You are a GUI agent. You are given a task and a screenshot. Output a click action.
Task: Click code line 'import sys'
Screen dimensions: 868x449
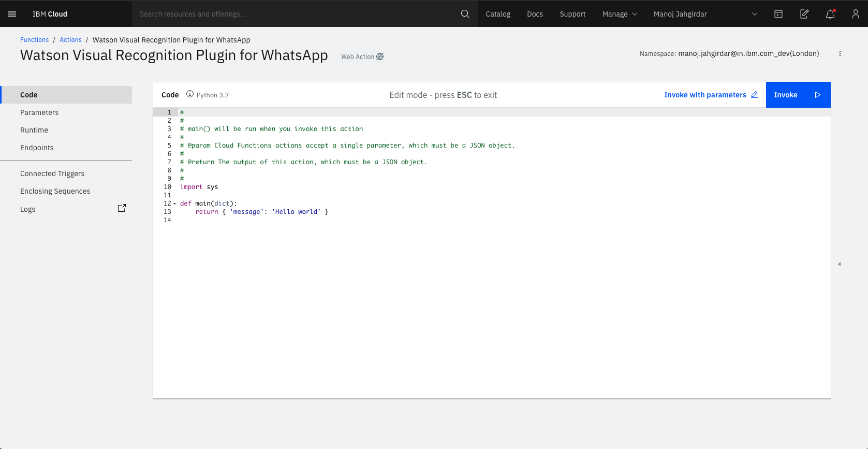pos(199,187)
